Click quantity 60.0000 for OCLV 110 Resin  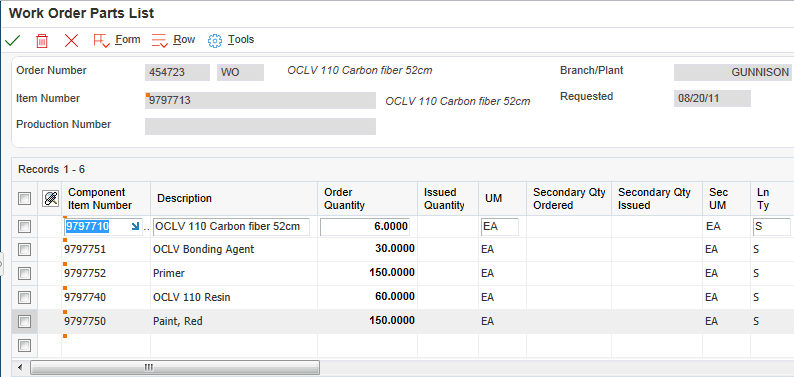coord(395,297)
